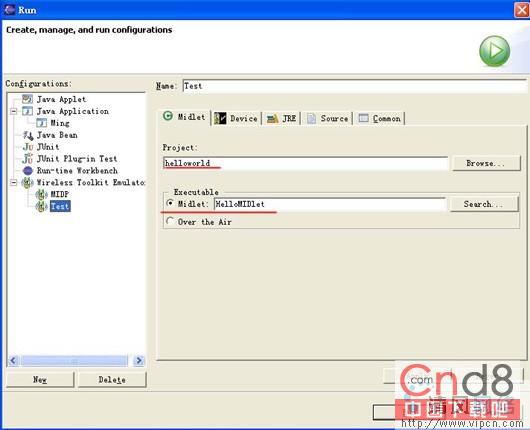Click the Ming Java application icon

coord(42,123)
